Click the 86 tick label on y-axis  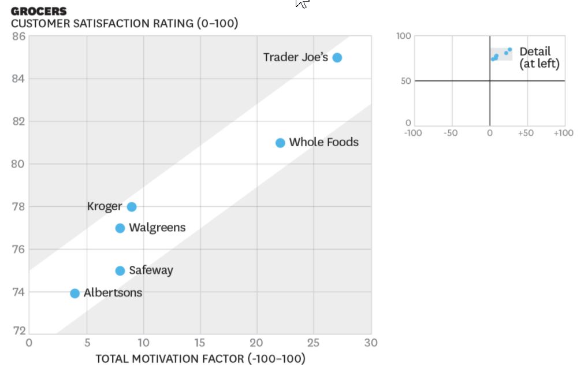pyautogui.click(x=18, y=36)
